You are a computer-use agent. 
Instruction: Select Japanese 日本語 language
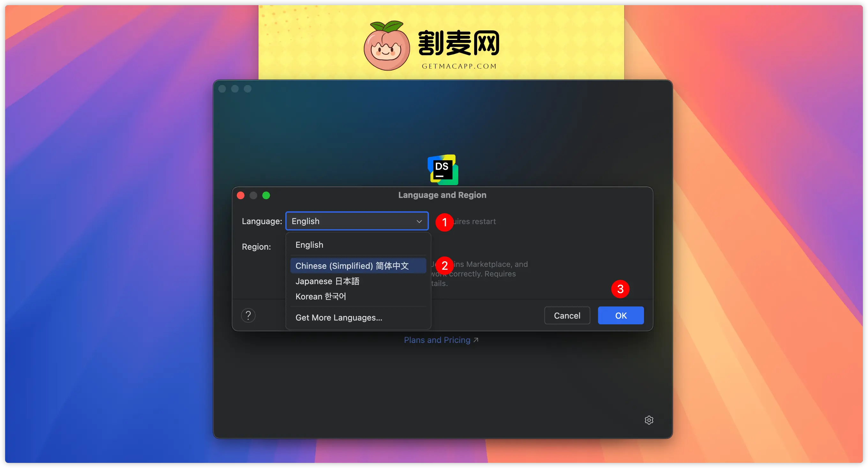327,281
